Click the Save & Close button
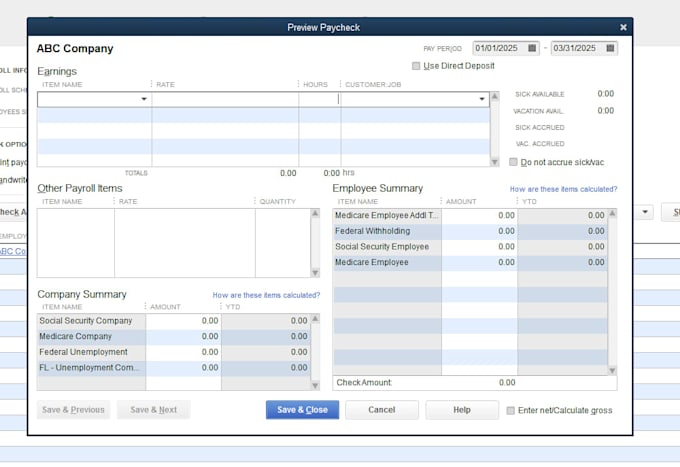680x467 pixels. (x=302, y=410)
